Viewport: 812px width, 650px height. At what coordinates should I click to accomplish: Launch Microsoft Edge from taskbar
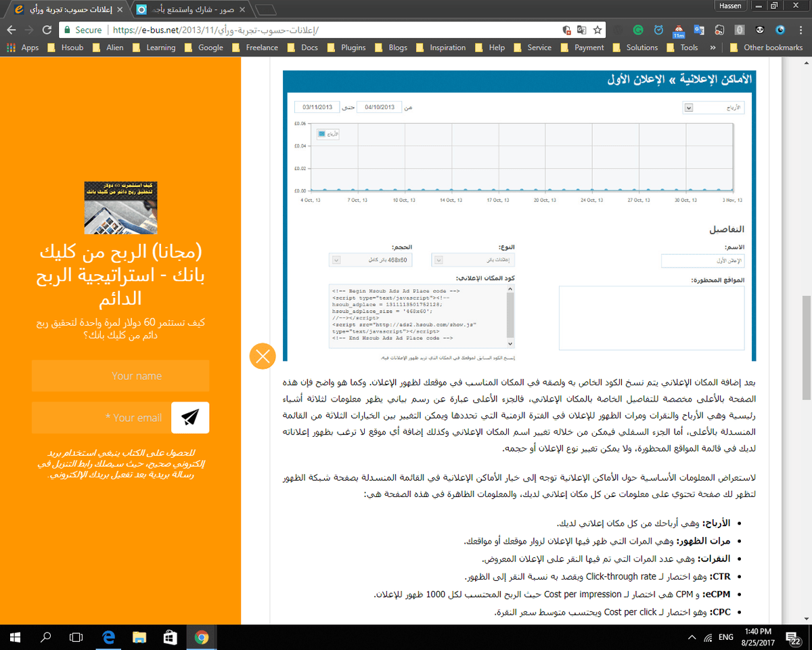pos(108,637)
